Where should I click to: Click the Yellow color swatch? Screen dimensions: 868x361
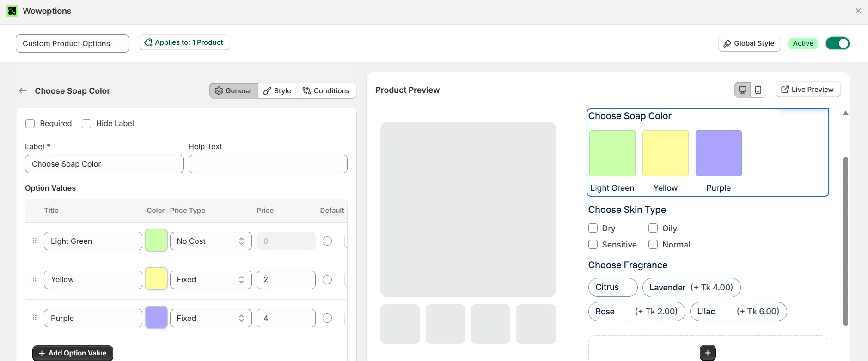pos(156,279)
